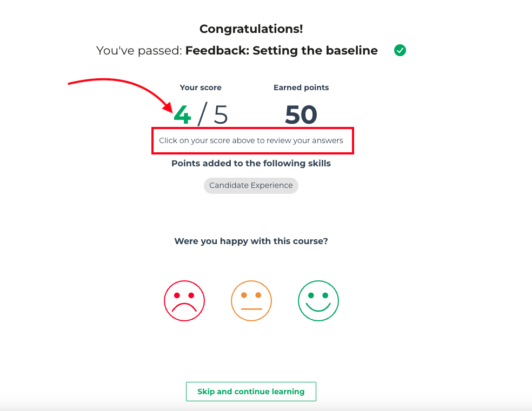This screenshot has height=411, width=532.
Task: Click the total score number 5
Action: pos(221,114)
